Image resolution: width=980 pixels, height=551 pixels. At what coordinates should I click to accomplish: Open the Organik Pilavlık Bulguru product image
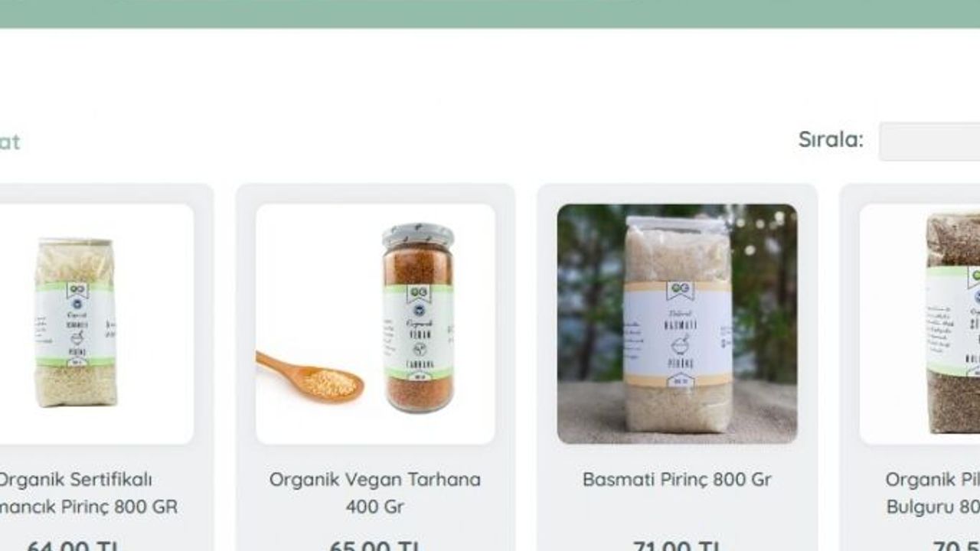[920, 324]
